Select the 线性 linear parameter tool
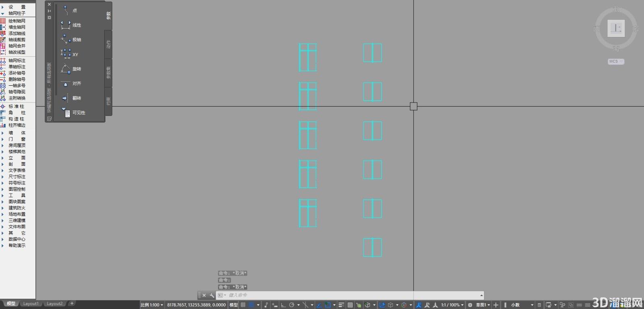 pos(71,25)
